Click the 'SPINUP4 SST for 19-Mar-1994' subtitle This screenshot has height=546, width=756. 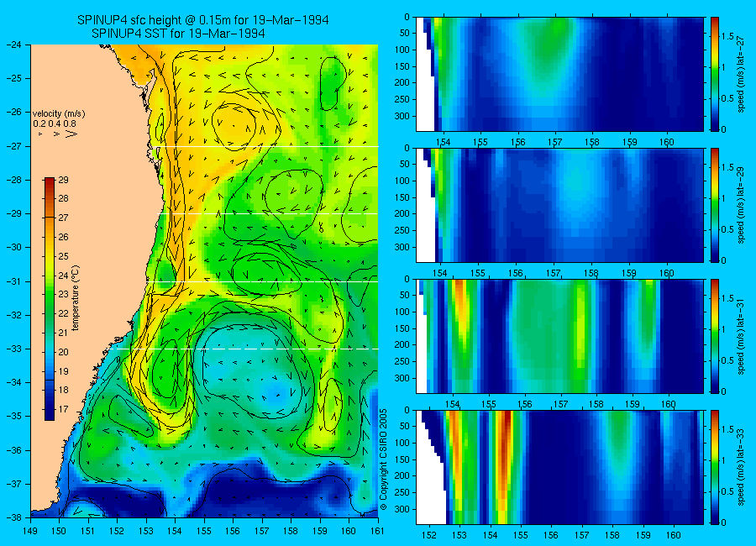(x=178, y=34)
